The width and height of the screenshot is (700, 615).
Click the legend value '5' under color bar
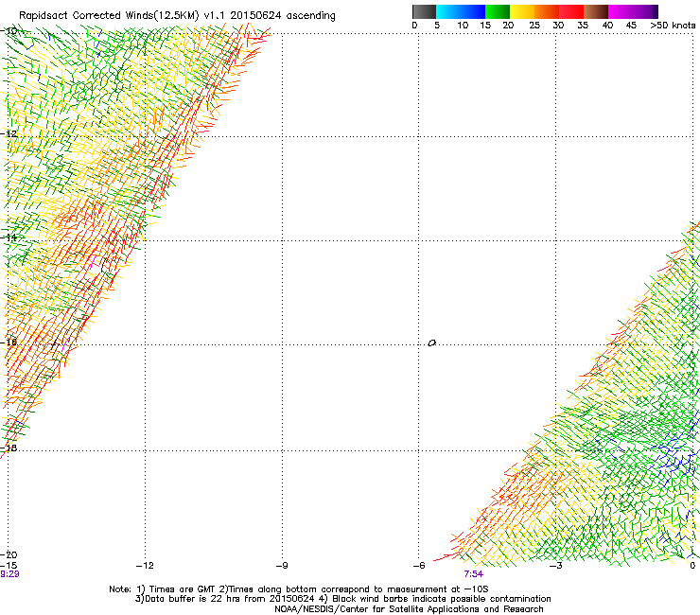click(437, 26)
